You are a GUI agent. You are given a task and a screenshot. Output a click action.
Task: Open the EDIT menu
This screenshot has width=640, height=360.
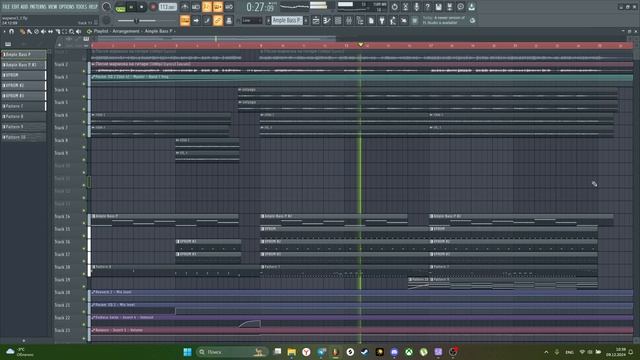click(15, 7)
